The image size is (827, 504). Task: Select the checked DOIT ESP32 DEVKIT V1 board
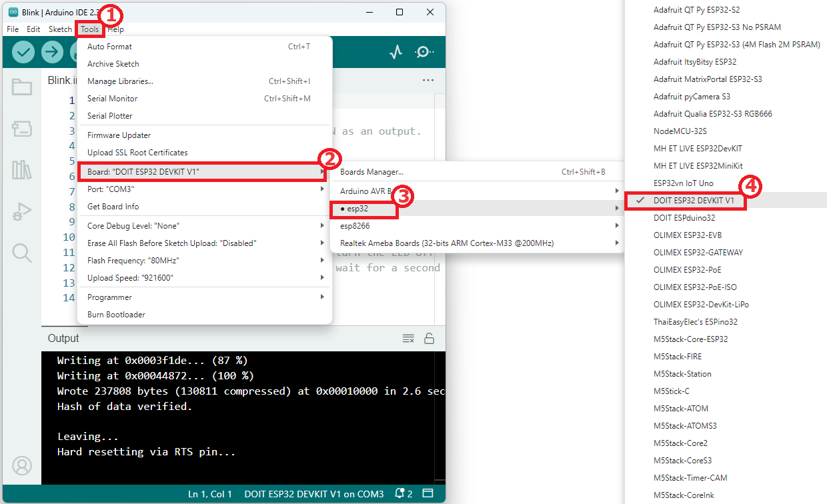(694, 200)
